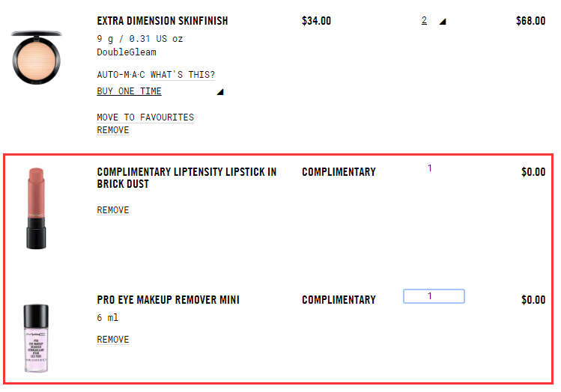This screenshot has height=392, width=561.
Task: Click the Liptensity lipstick quantity number
Action: (430, 168)
